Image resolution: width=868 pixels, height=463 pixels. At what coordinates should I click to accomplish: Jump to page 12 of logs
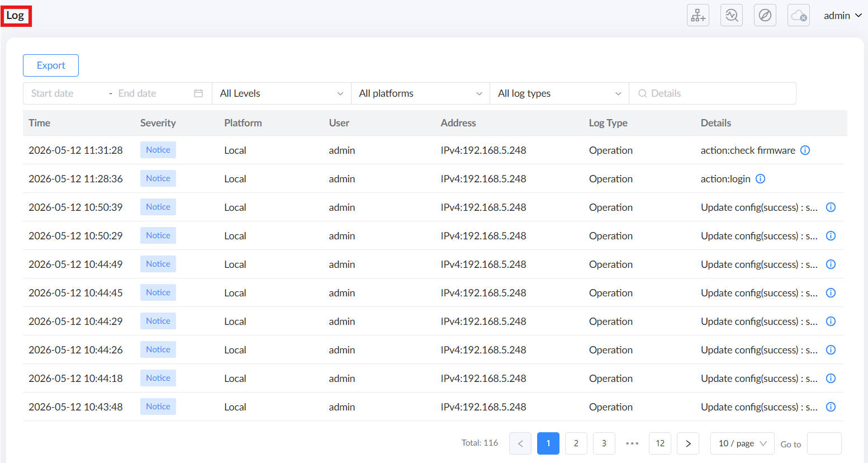(660, 443)
